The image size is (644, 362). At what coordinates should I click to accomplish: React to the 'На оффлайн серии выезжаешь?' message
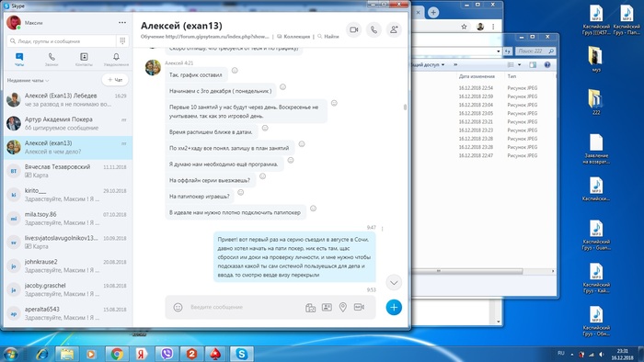pyautogui.click(x=262, y=176)
